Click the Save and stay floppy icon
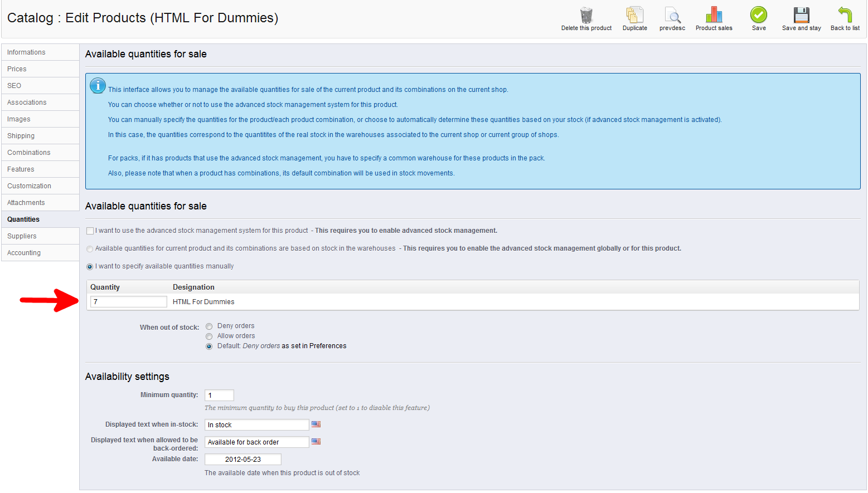868x493 pixels. pyautogui.click(x=801, y=15)
